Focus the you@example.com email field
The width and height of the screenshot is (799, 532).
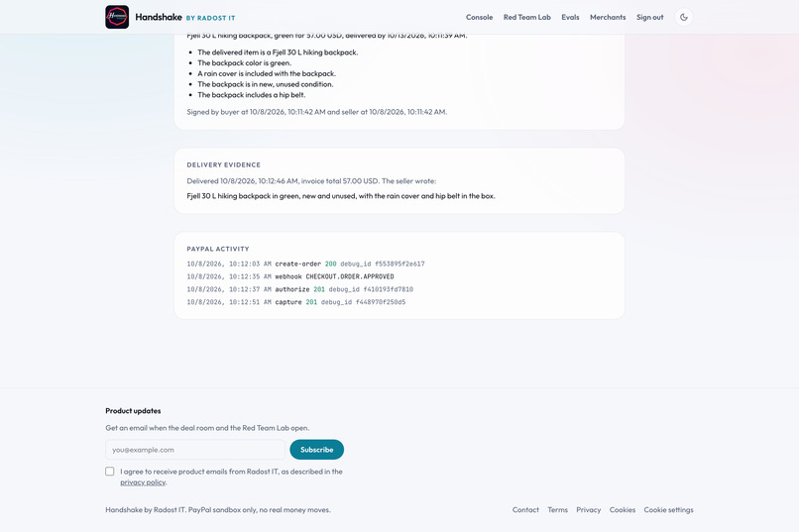[x=195, y=450]
